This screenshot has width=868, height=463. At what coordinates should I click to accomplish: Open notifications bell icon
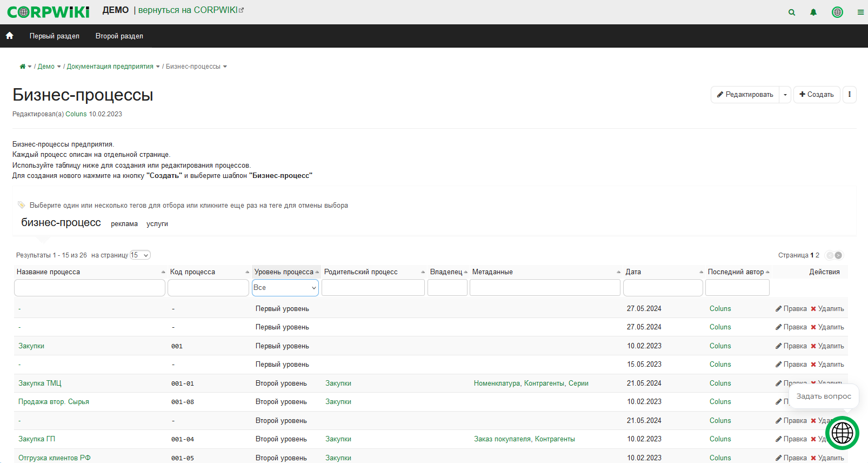coord(813,12)
